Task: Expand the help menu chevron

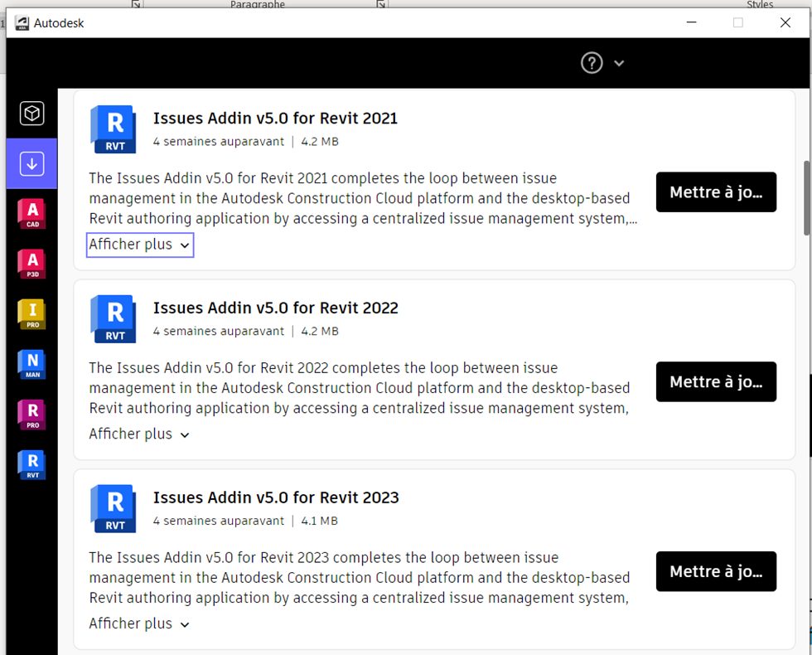Action: point(619,63)
